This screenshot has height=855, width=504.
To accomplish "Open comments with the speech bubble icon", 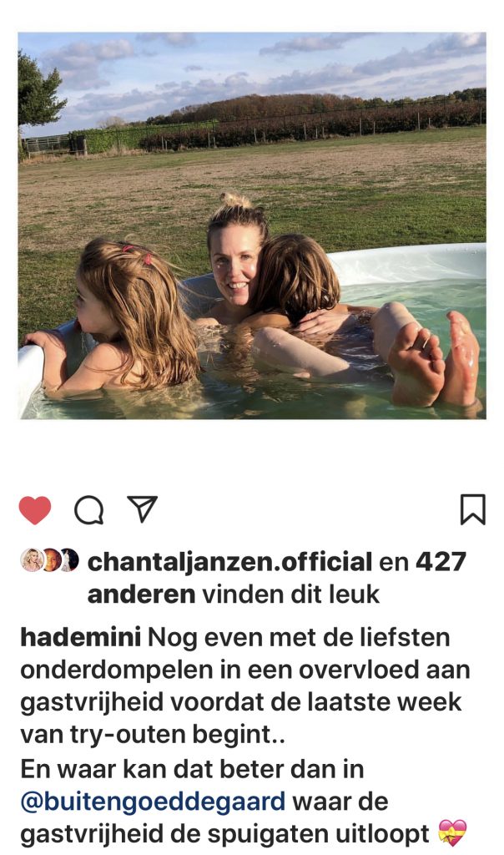I will coord(88,510).
